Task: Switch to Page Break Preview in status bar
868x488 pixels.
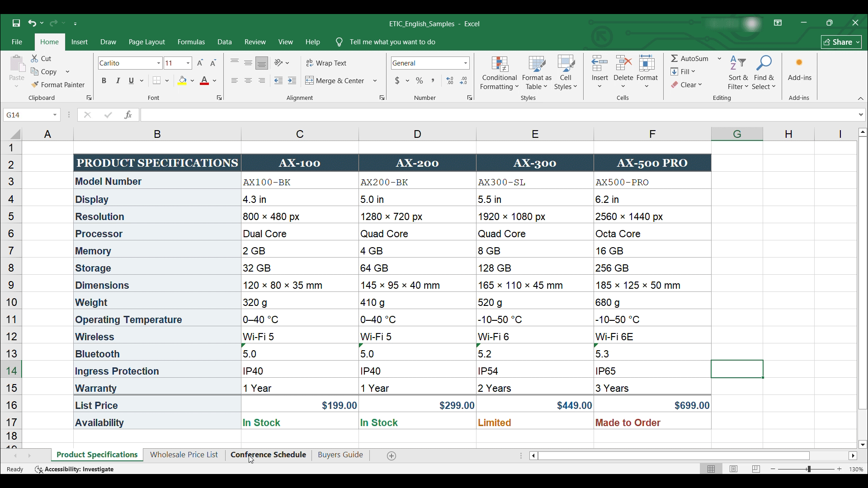Action: 756,469
